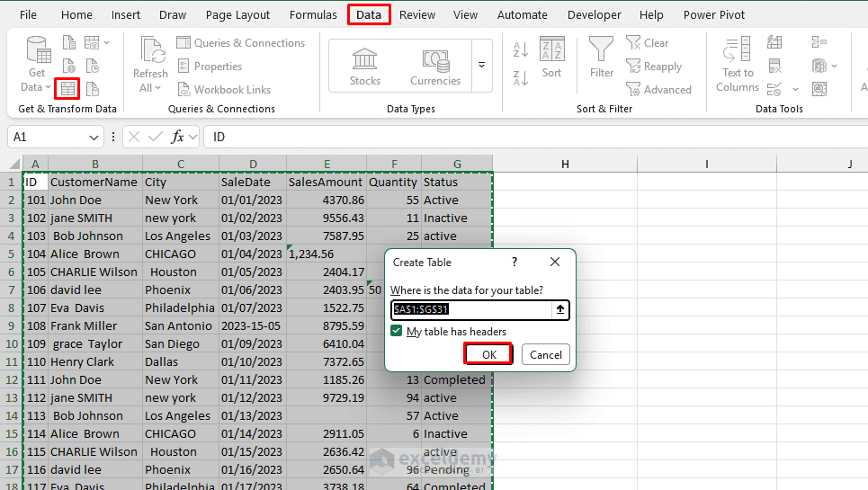Click cell containing 'Philadelphia' in row 8
This screenshot has width=868, height=490.
(x=181, y=308)
